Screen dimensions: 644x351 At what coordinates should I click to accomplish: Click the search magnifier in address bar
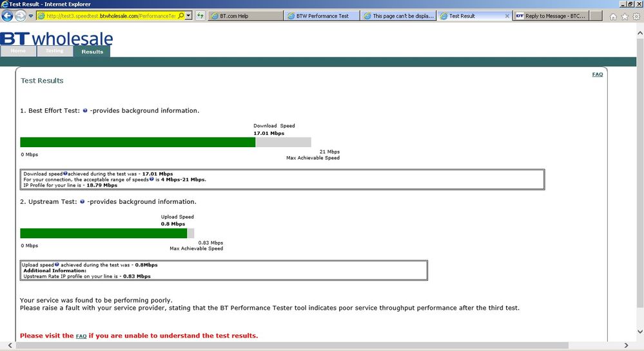pyautogui.click(x=181, y=15)
